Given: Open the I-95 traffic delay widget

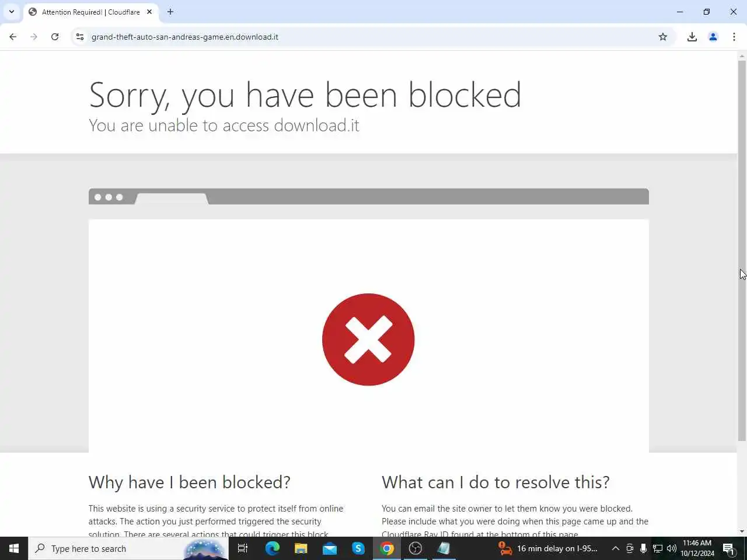Looking at the screenshot, I should (547, 548).
